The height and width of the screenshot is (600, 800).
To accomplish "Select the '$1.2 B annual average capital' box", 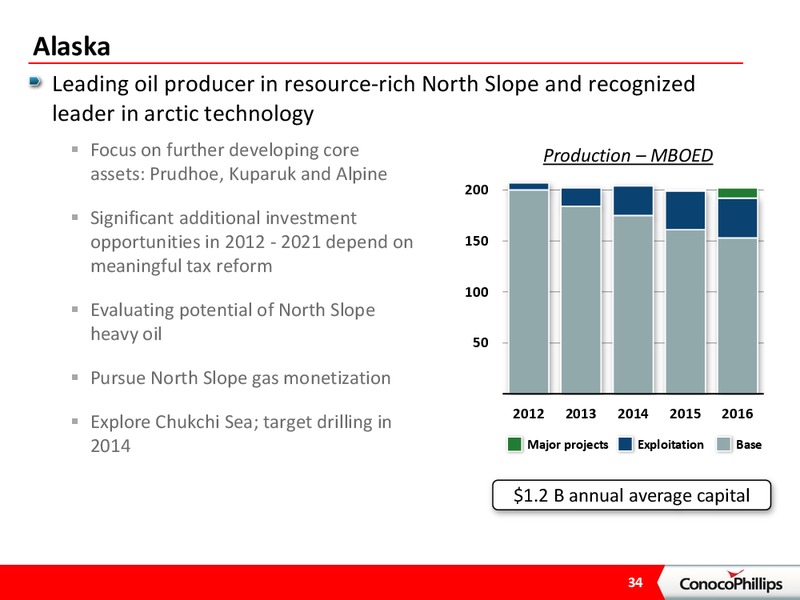I will [631, 495].
